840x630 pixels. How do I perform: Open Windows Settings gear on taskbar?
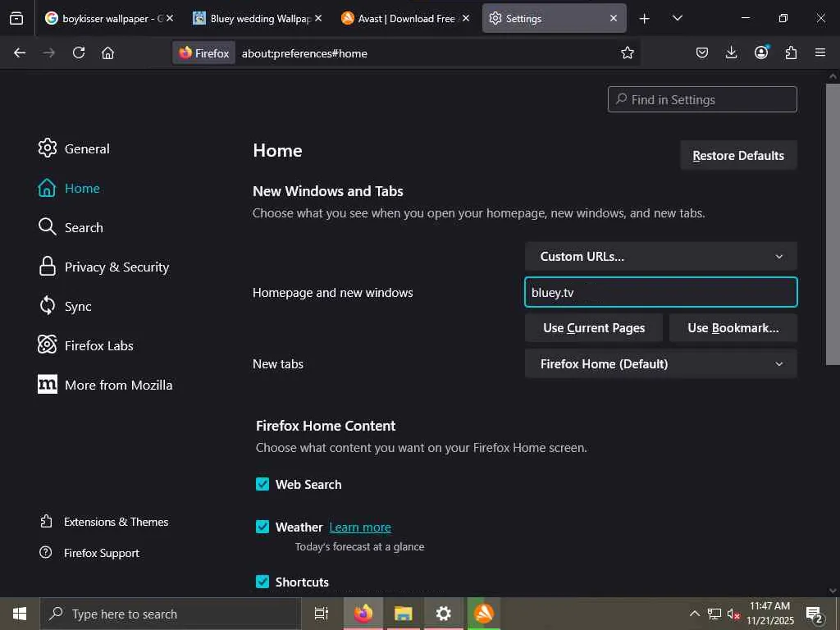[443, 614]
